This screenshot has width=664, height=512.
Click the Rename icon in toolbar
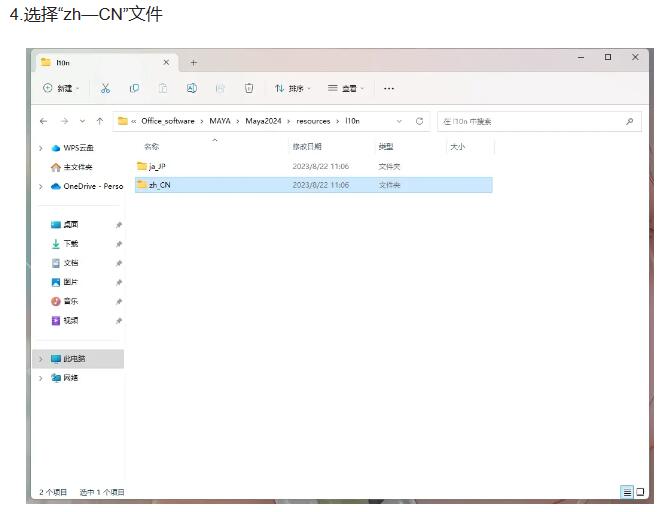192,88
